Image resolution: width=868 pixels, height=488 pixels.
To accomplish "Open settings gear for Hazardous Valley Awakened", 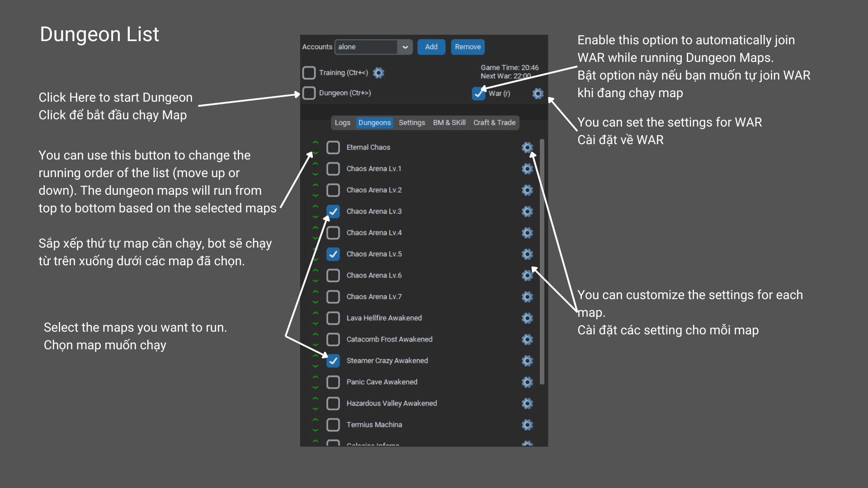I will (527, 403).
